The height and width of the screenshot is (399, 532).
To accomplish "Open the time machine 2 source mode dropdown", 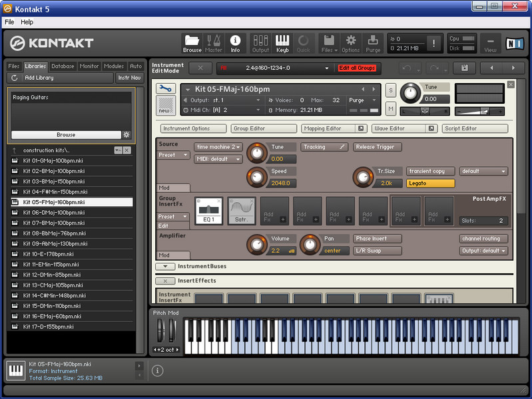I will [x=218, y=147].
